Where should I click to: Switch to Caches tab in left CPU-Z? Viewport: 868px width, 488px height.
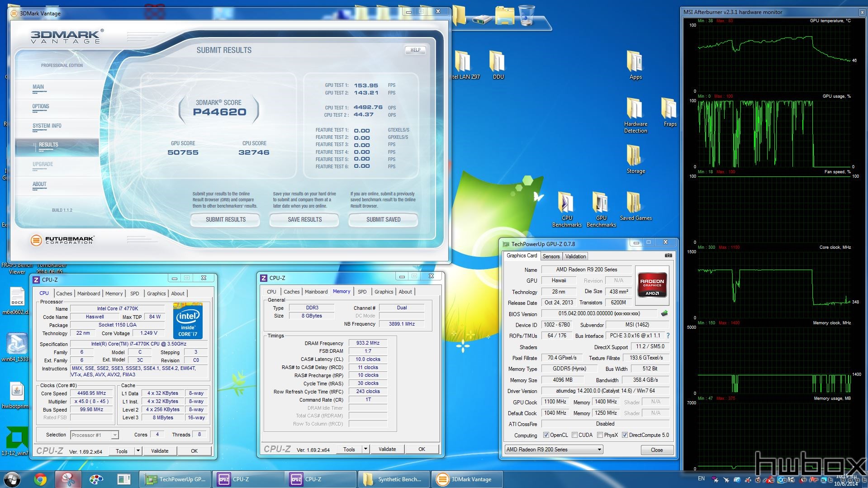64,294
